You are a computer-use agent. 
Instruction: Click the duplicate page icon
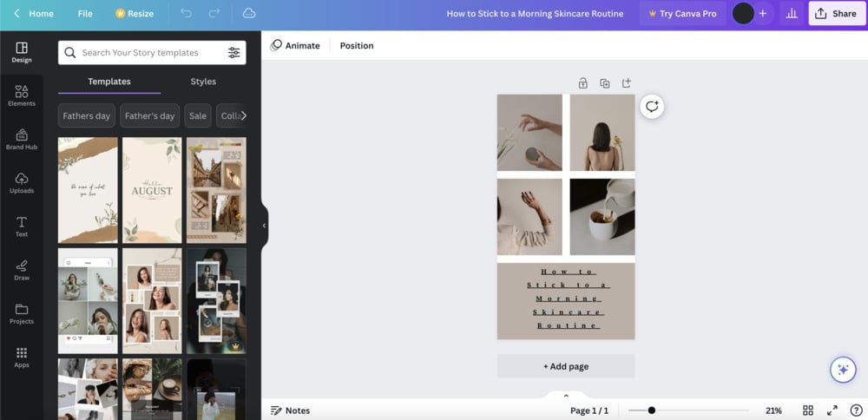coord(604,83)
